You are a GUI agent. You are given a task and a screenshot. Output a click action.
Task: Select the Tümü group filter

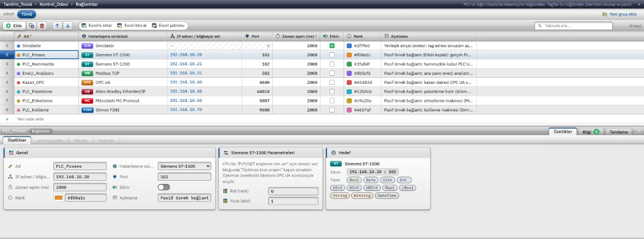(x=27, y=14)
